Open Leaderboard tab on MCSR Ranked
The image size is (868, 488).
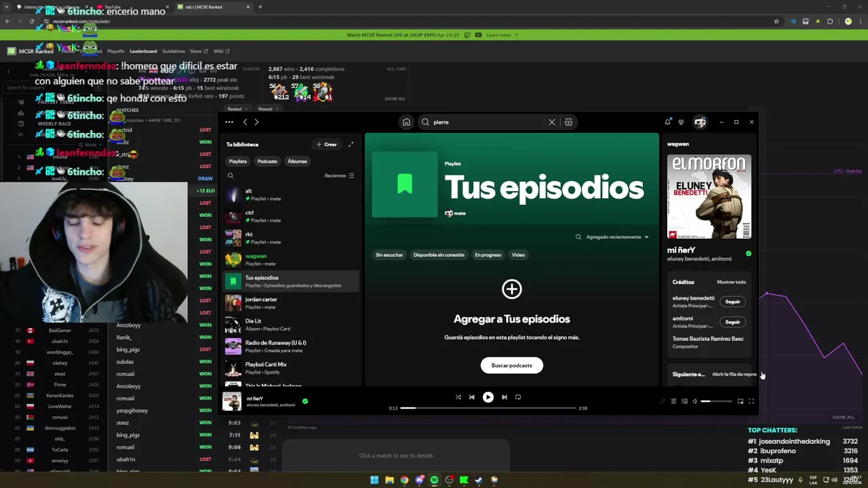143,51
